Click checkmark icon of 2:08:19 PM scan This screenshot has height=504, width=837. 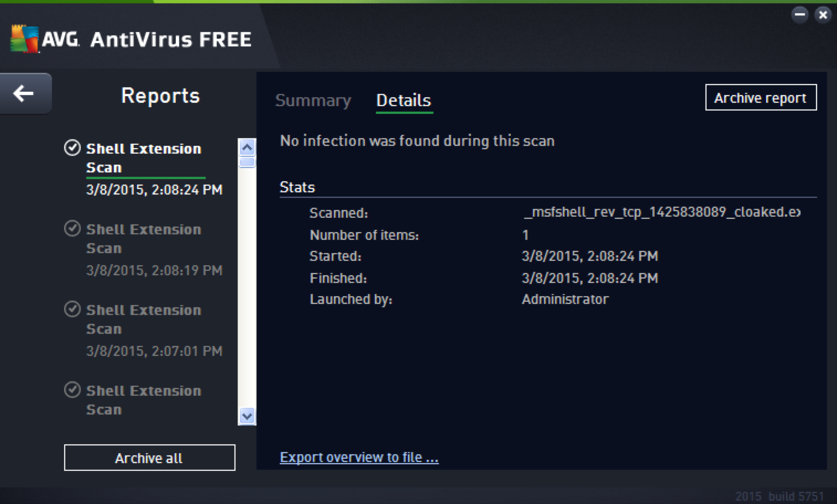(72, 228)
